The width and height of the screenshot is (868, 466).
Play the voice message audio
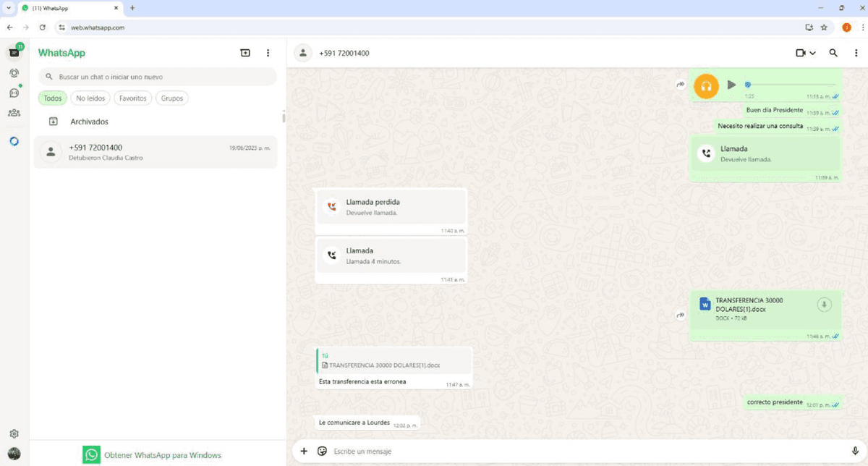pyautogui.click(x=731, y=85)
